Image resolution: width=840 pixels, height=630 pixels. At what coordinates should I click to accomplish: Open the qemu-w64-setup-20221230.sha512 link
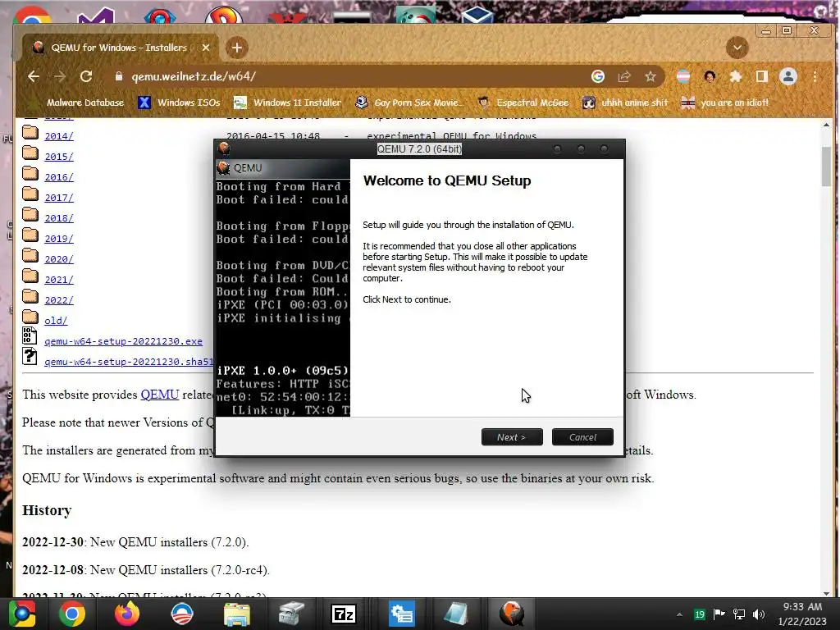[x=129, y=362]
